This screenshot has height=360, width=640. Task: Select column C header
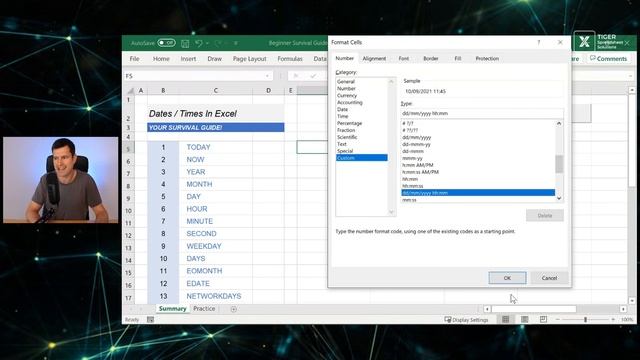(216, 90)
